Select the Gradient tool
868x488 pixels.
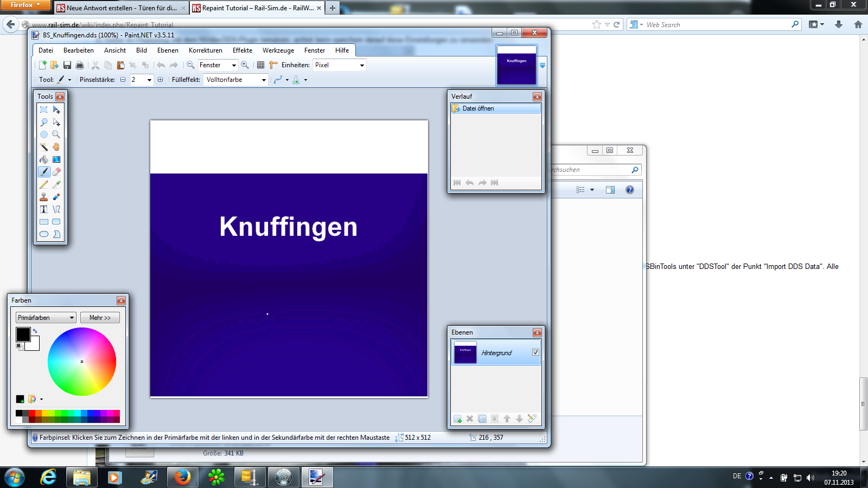coord(56,159)
